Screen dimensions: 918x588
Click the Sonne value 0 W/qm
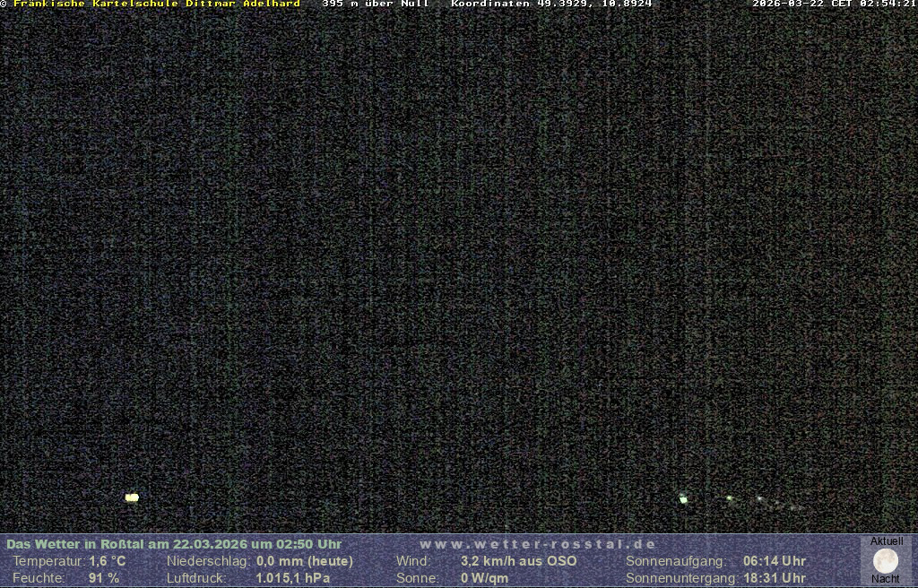tap(484, 578)
